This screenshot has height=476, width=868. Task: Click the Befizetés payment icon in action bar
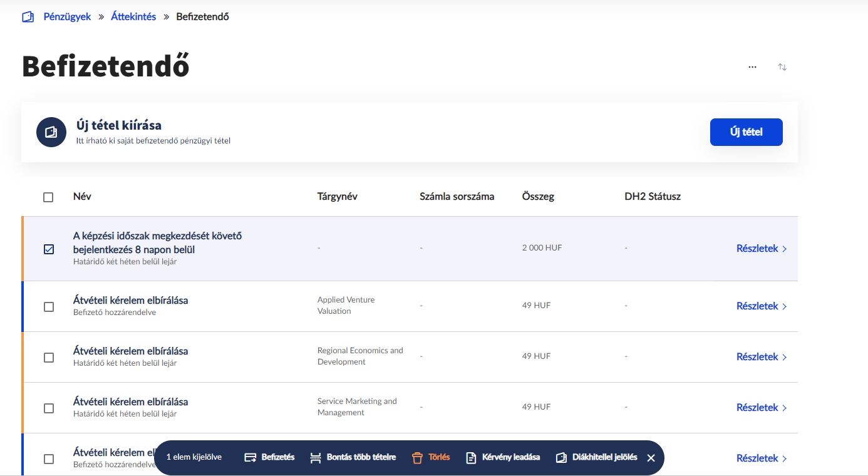point(251,458)
